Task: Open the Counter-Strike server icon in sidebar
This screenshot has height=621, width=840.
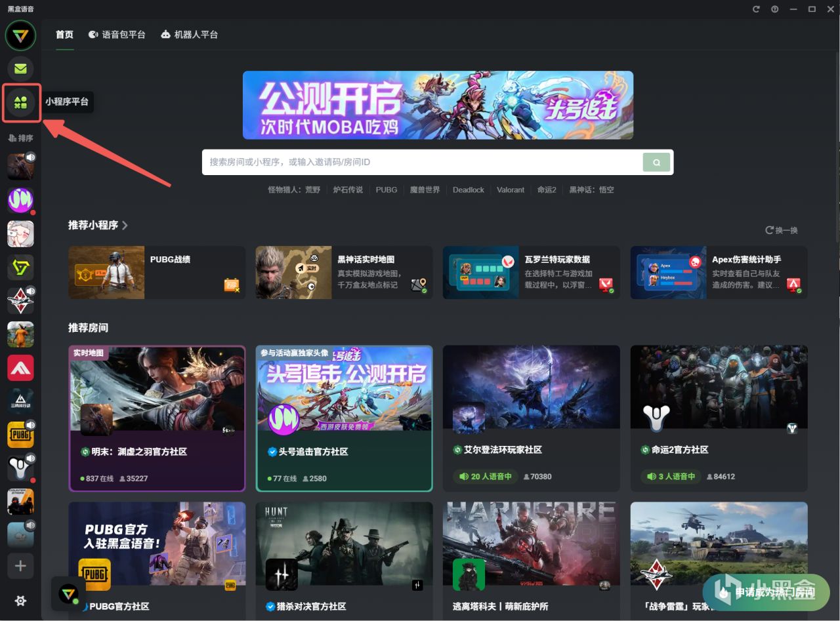Action: pos(20,502)
